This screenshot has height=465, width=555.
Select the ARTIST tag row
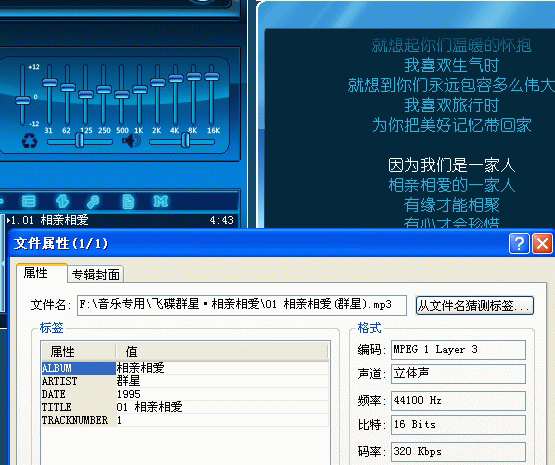pyautogui.click(x=185, y=381)
